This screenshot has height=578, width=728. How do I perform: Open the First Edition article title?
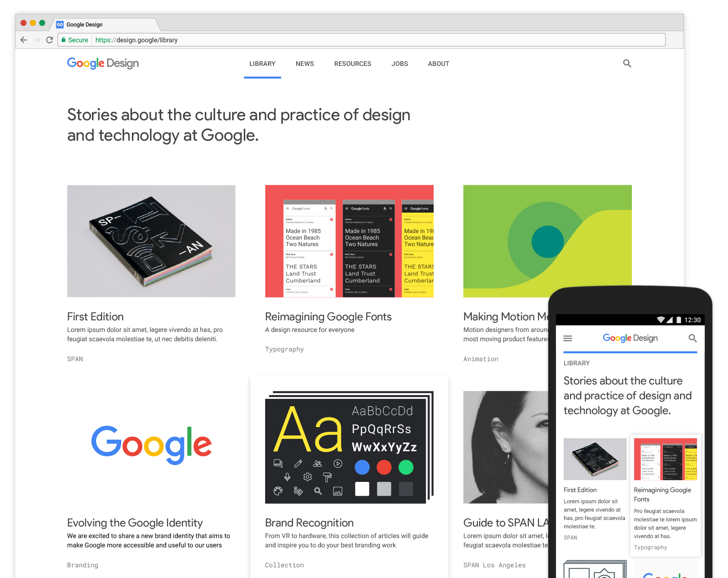tap(95, 317)
